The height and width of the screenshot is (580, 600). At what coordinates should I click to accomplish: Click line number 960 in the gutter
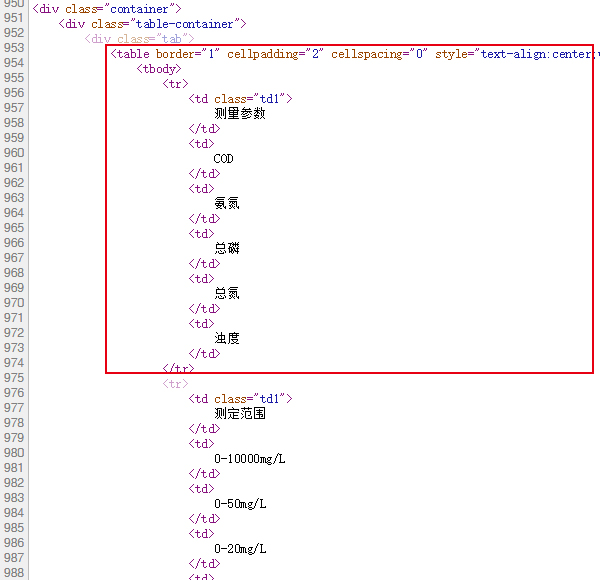[x=14, y=153]
